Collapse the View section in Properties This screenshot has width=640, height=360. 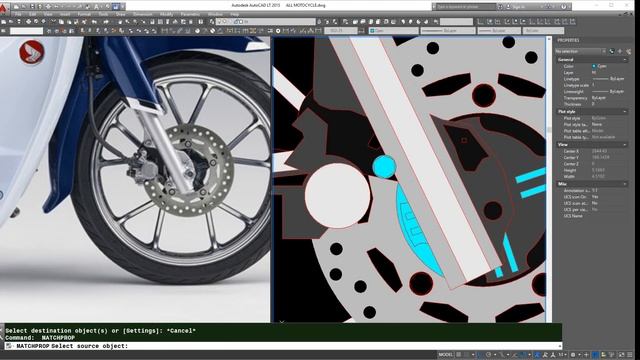(624, 144)
